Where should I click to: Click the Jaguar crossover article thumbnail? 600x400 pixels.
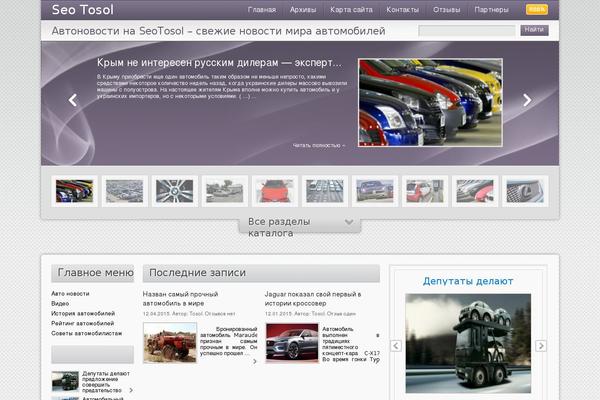coord(292,343)
